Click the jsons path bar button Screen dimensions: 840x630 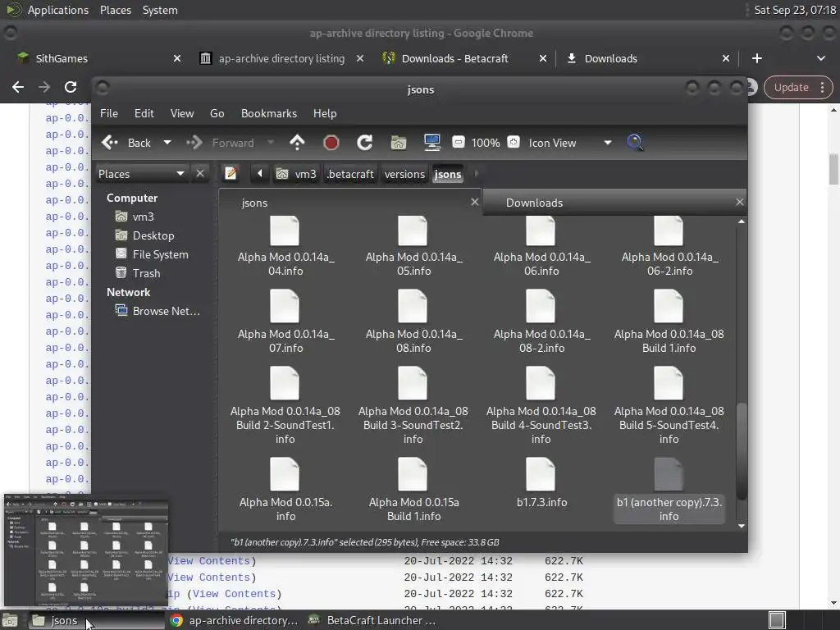click(448, 174)
